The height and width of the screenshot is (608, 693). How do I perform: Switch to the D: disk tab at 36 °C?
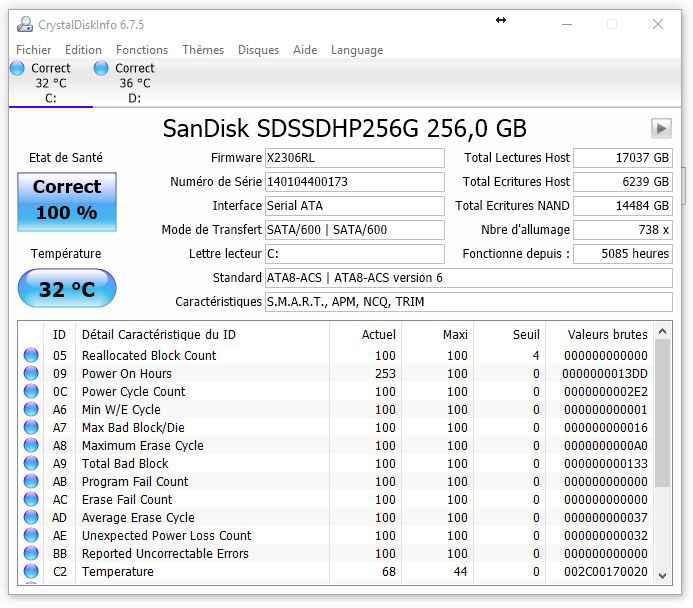pyautogui.click(x=134, y=83)
